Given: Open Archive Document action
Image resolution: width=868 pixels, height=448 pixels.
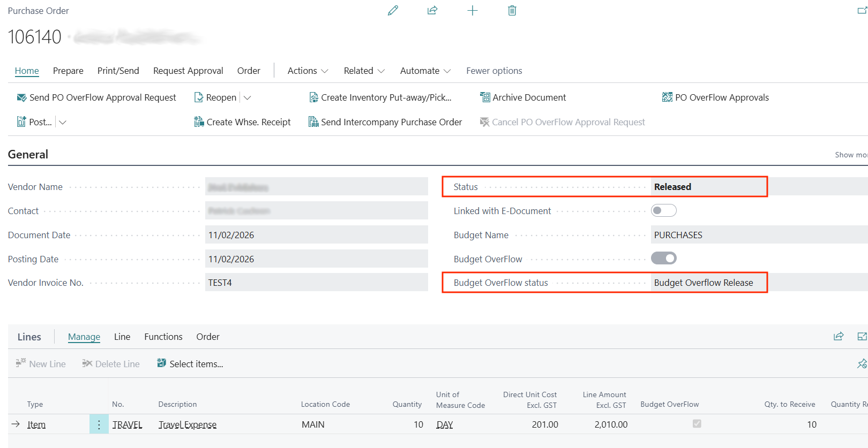Looking at the screenshot, I should click(523, 97).
